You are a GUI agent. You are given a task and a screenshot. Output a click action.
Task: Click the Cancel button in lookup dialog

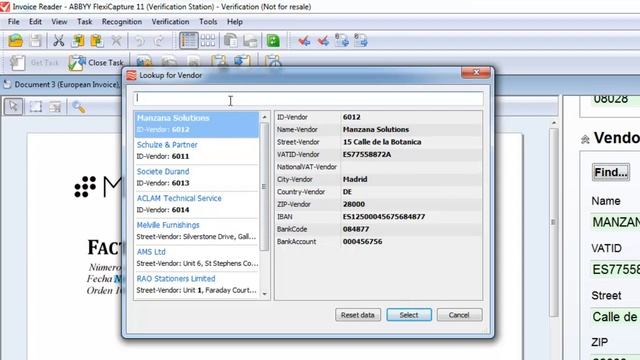459,315
